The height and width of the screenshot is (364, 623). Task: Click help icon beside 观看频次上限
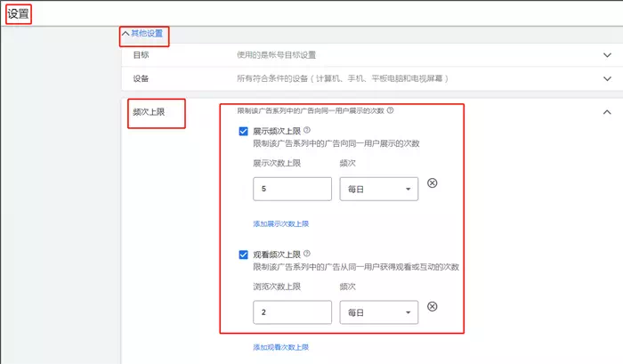click(308, 254)
